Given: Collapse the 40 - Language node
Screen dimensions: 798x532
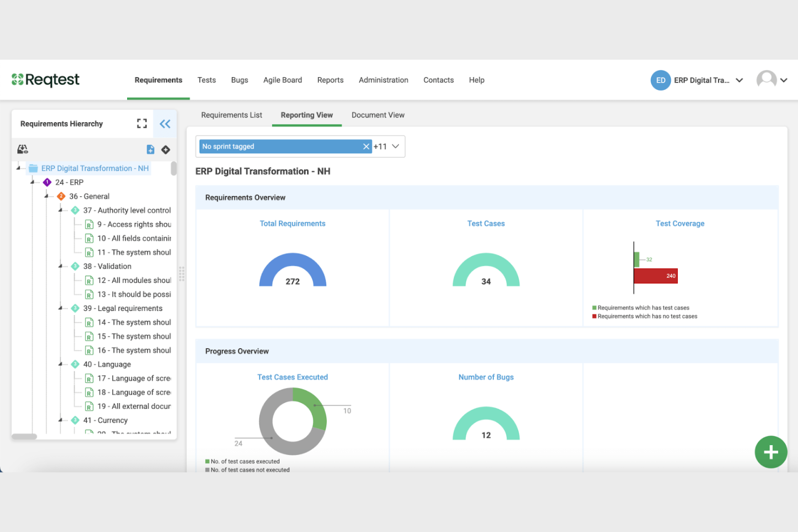Looking at the screenshot, I should [x=60, y=364].
